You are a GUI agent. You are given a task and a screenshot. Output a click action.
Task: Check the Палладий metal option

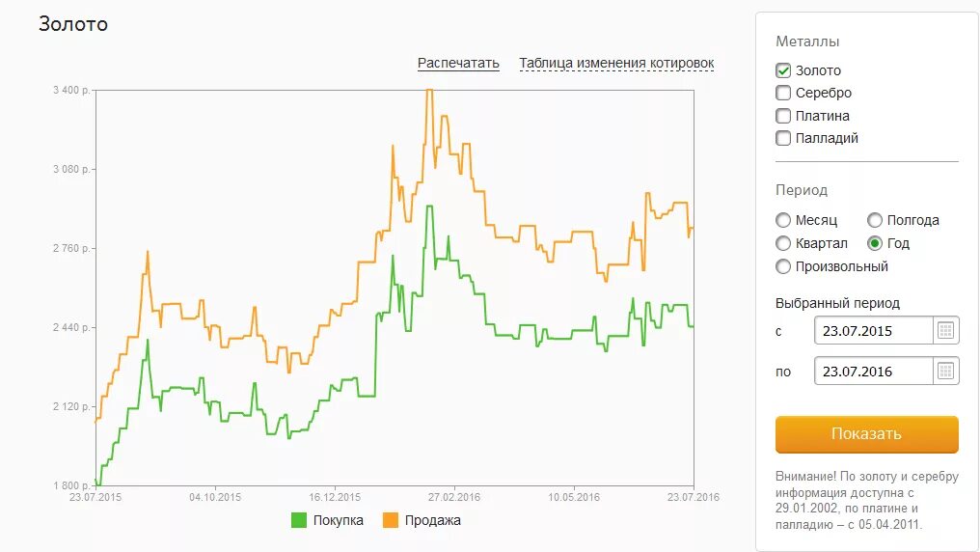click(x=783, y=138)
